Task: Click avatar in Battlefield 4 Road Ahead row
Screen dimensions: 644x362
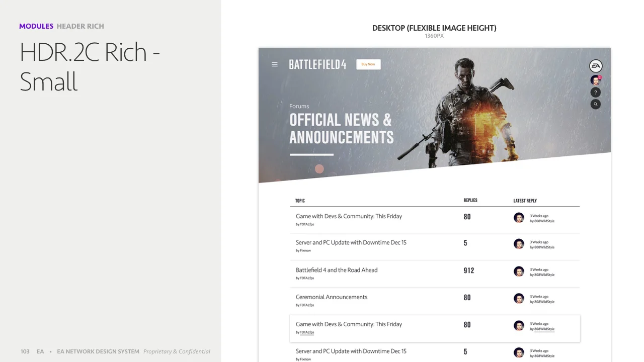Action: coord(519,271)
